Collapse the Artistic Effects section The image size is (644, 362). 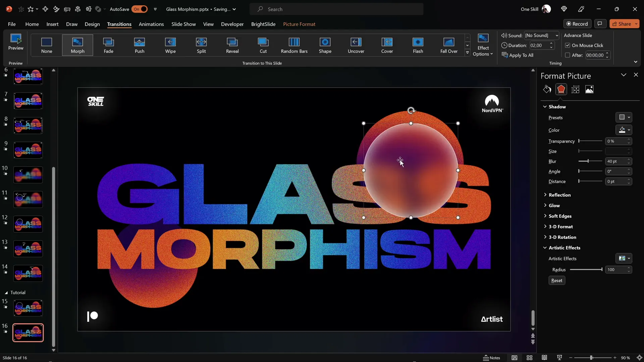point(545,248)
